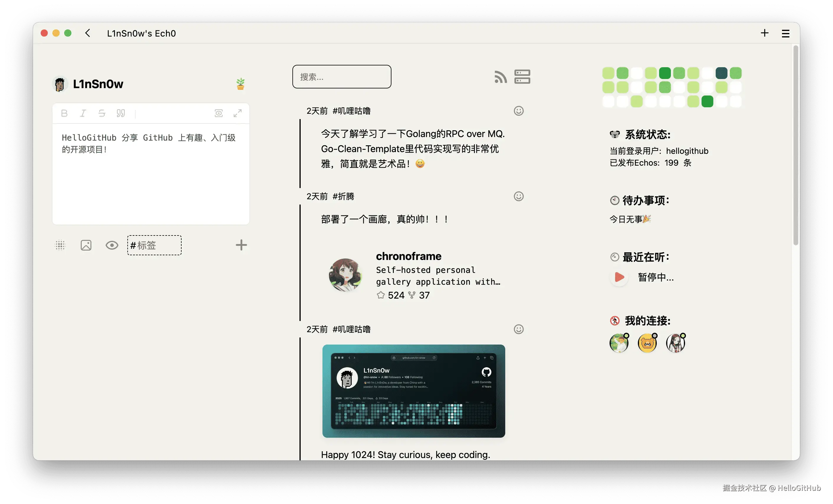Filter posts by the #折腾 tag
This screenshot has height=504, width=833.
click(343, 196)
